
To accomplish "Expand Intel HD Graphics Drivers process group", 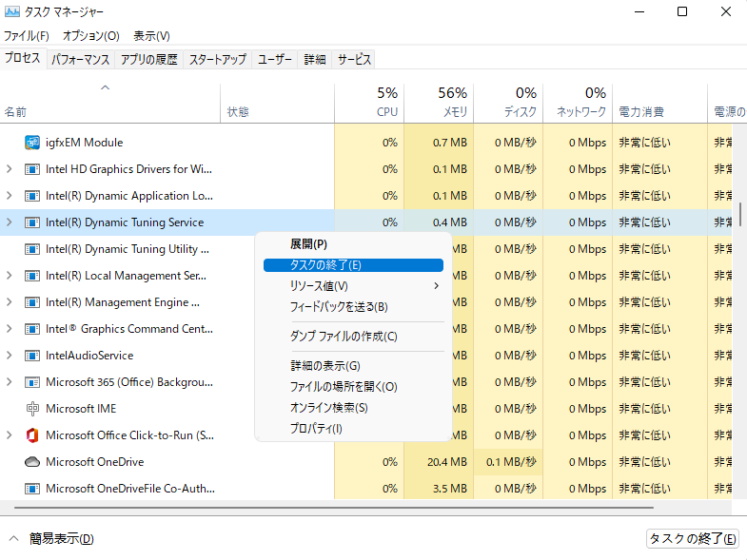I will [x=10, y=169].
